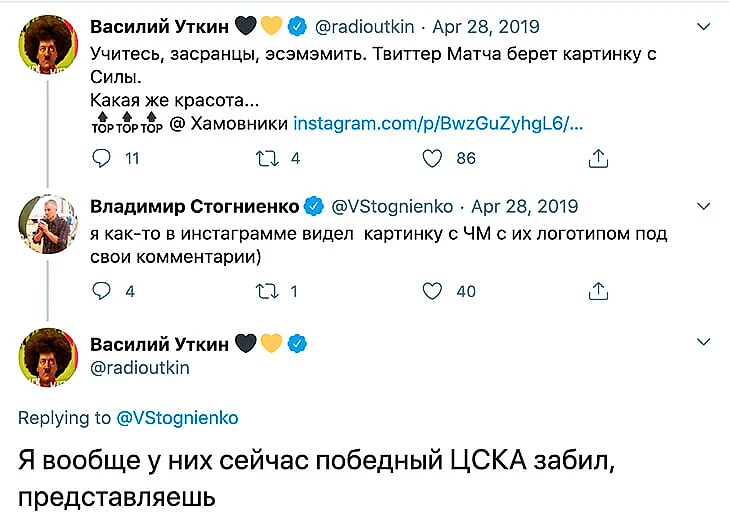
Task: Like Стогниенко's tweet with 40 likes
Action: tap(432, 292)
